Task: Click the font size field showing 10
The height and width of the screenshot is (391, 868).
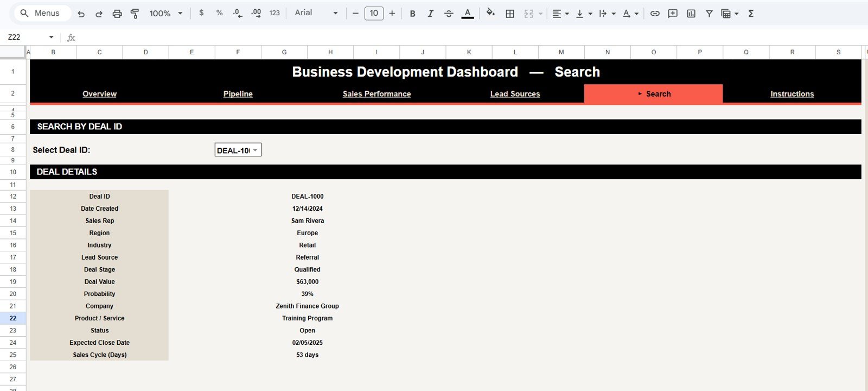Action: point(374,14)
